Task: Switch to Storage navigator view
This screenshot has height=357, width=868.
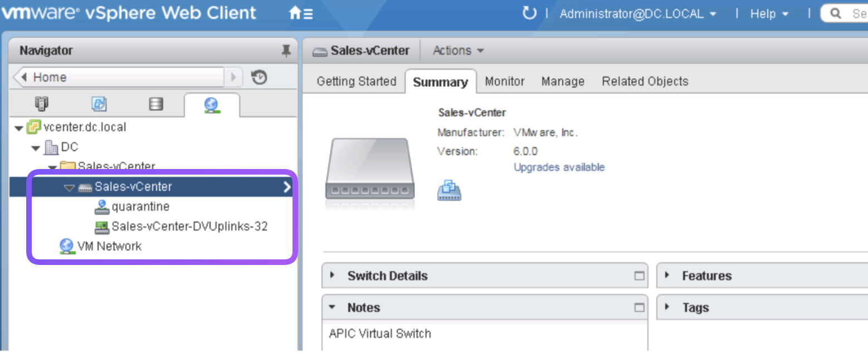Action: point(156,104)
